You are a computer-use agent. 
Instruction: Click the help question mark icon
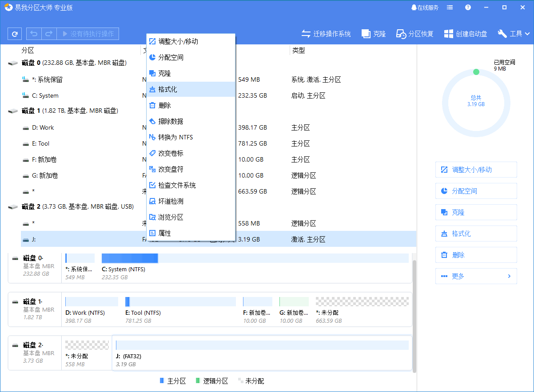point(466,7)
